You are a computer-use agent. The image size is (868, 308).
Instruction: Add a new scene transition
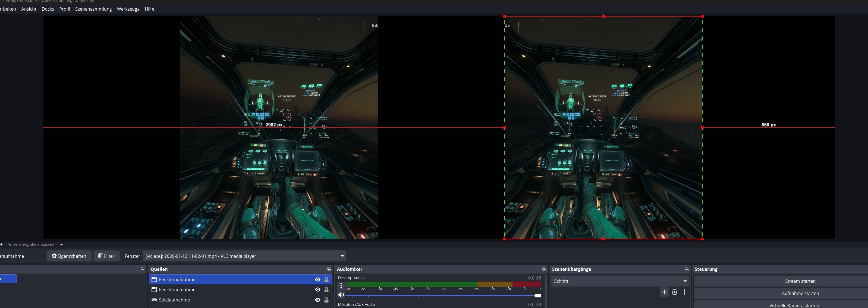point(664,292)
